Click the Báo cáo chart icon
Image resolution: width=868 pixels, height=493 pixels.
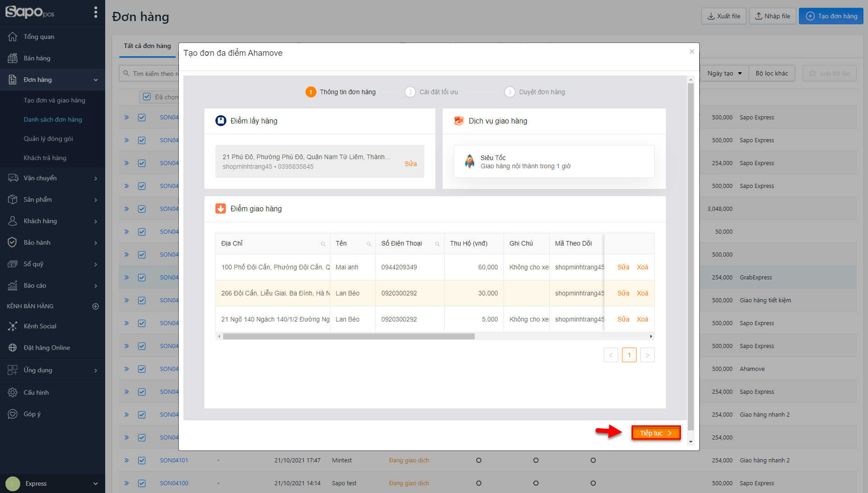12,285
